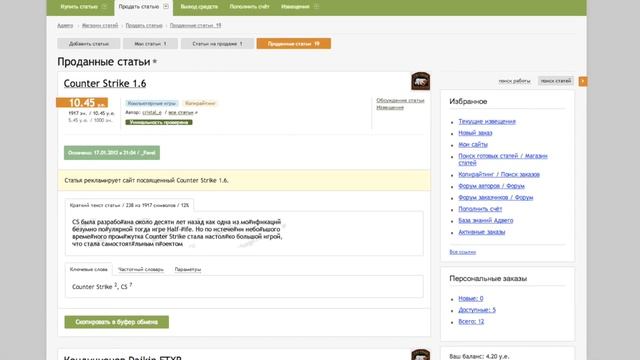Viewport: 640px width, 360px height.
Task: Click inside the article preview text box
Action: click(244, 233)
